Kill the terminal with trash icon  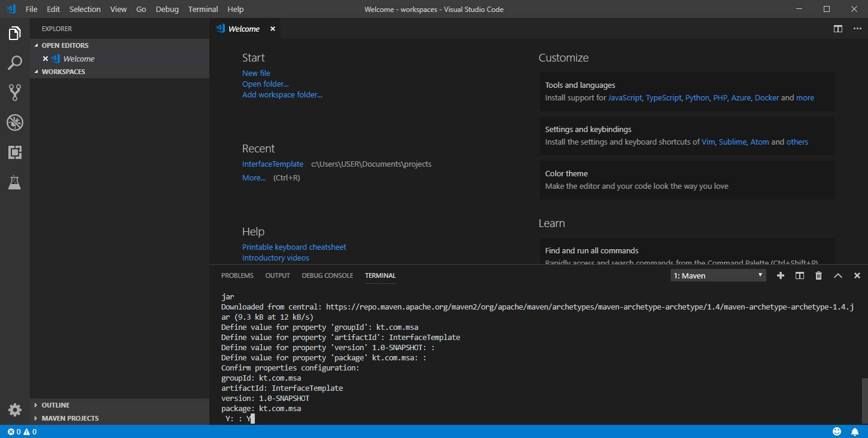819,275
